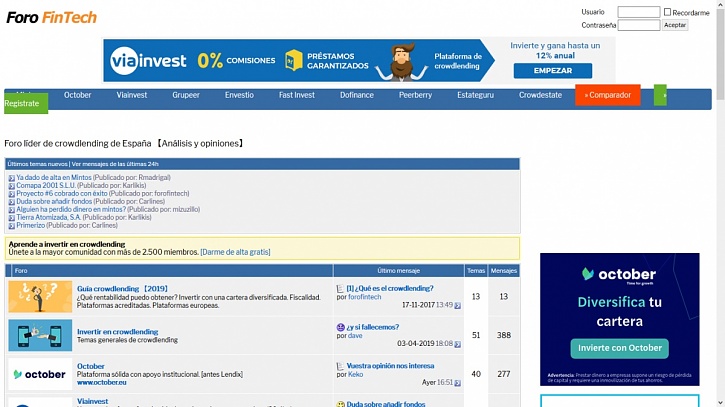Focus the Usuario input field

point(639,12)
